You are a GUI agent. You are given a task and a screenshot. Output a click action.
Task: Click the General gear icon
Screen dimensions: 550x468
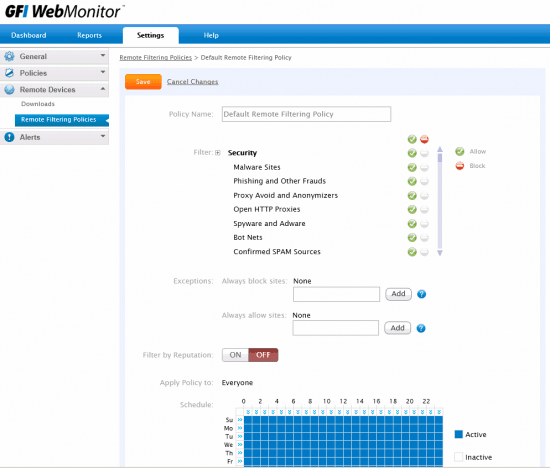coord(9,56)
